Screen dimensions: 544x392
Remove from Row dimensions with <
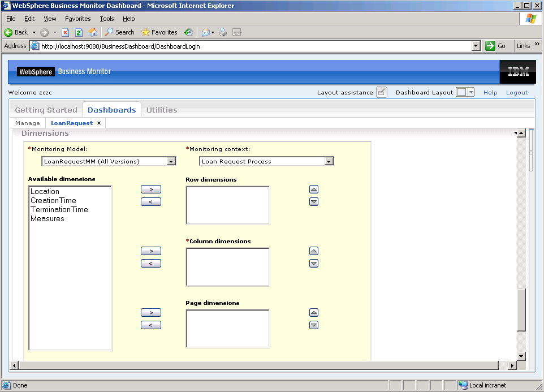151,201
